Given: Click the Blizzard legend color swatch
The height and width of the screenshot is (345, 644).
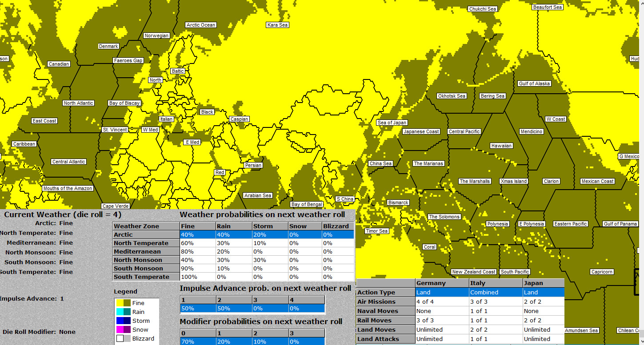Looking at the screenshot, I should [x=124, y=338].
